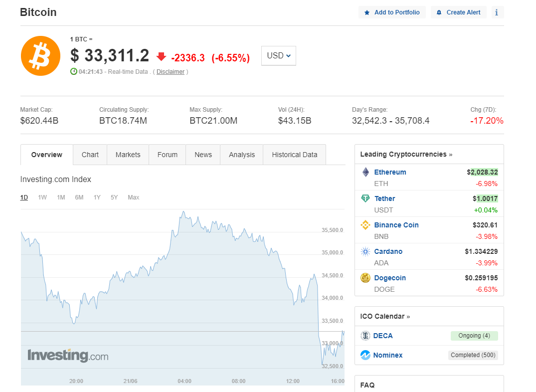Select the 1D chart range

(24, 197)
